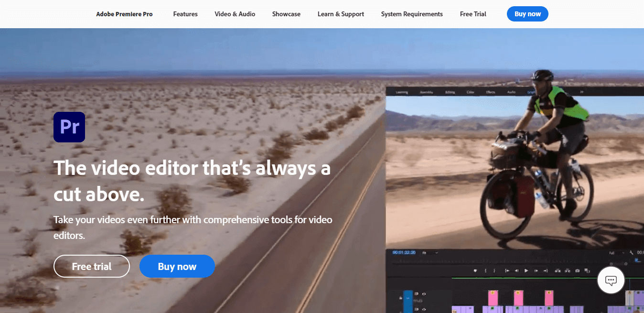Click the Free Trial navigation link

[x=473, y=14]
